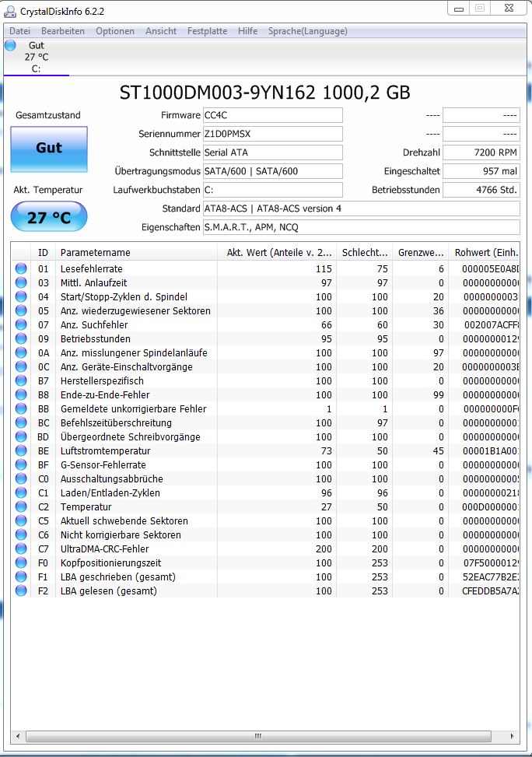Click status orb for Anz. misslungener Spindelanläufe
This screenshot has width=532, height=757.
pos(21,352)
